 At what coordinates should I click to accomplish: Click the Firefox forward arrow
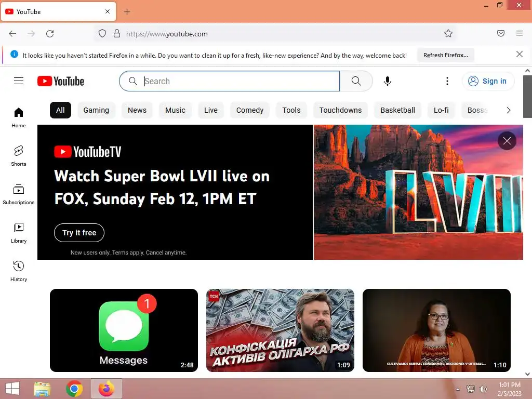pos(31,34)
